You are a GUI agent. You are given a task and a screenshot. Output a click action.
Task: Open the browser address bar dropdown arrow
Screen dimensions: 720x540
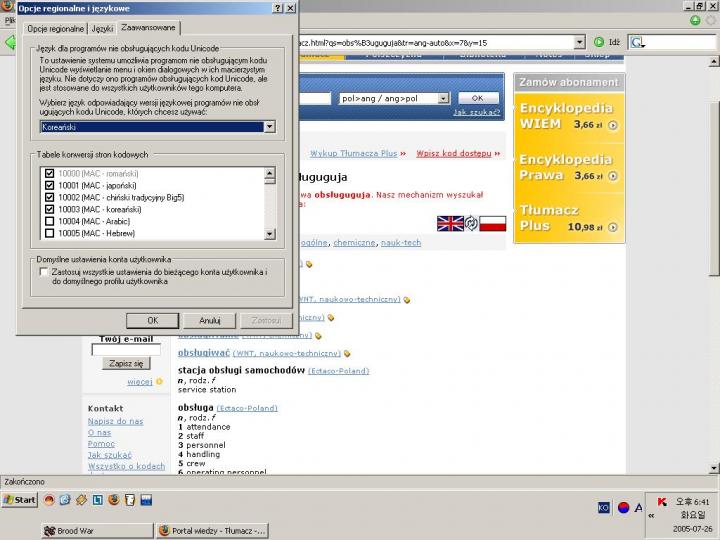tap(580, 42)
